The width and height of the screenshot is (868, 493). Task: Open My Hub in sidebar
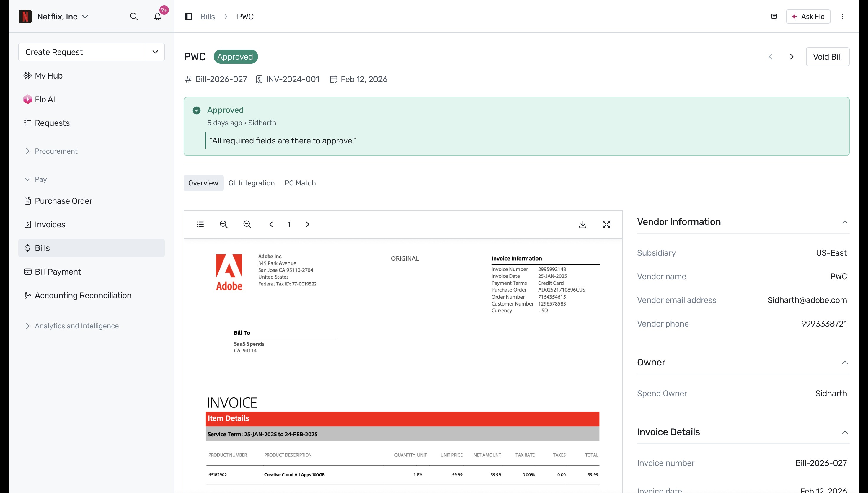(92, 76)
